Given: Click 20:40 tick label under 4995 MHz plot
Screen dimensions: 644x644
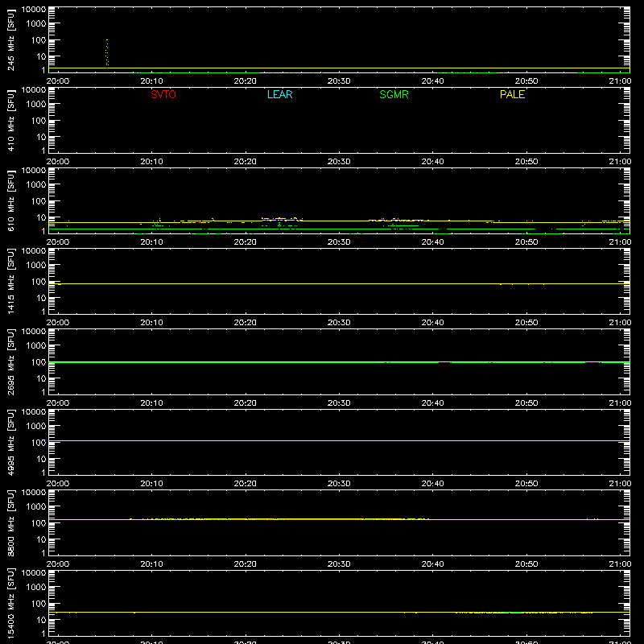Looking at the screenshot, I should 432,484.
